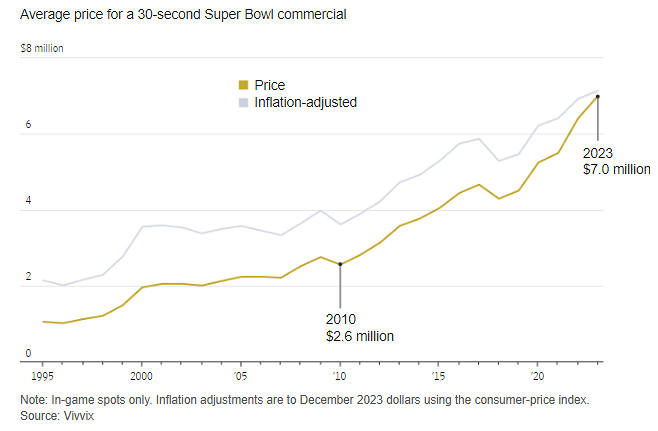This screenshot has height=431, width=658.
Task: Click the gold Price legend swatch
Action: click(x=243, y=86)
